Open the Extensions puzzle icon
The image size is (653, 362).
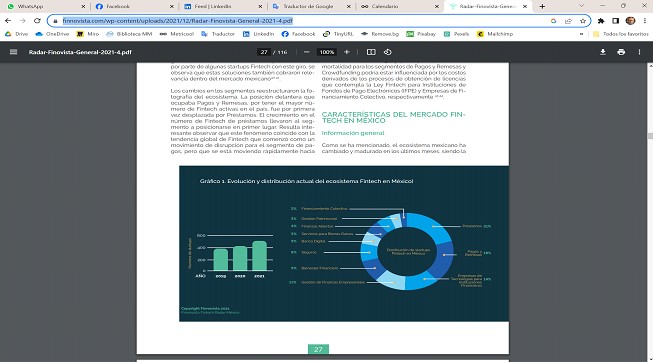coord(601,21)
